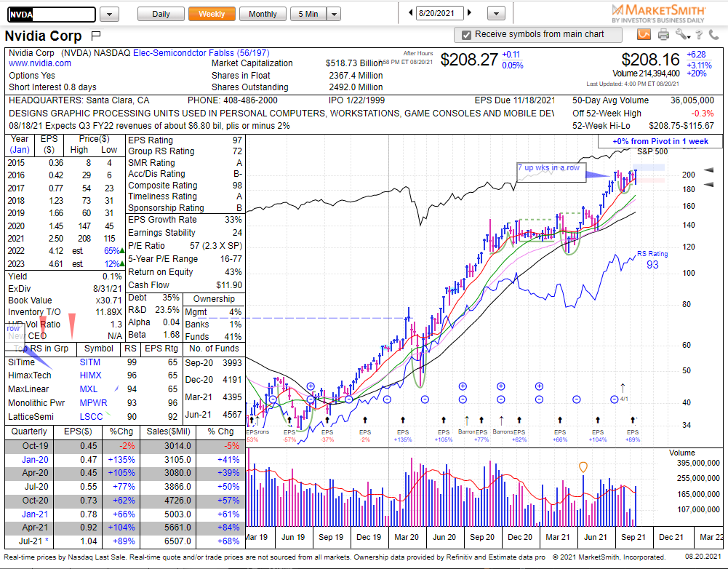Click inside the NVDA symbol input field
728x569 pixels.
51,14
